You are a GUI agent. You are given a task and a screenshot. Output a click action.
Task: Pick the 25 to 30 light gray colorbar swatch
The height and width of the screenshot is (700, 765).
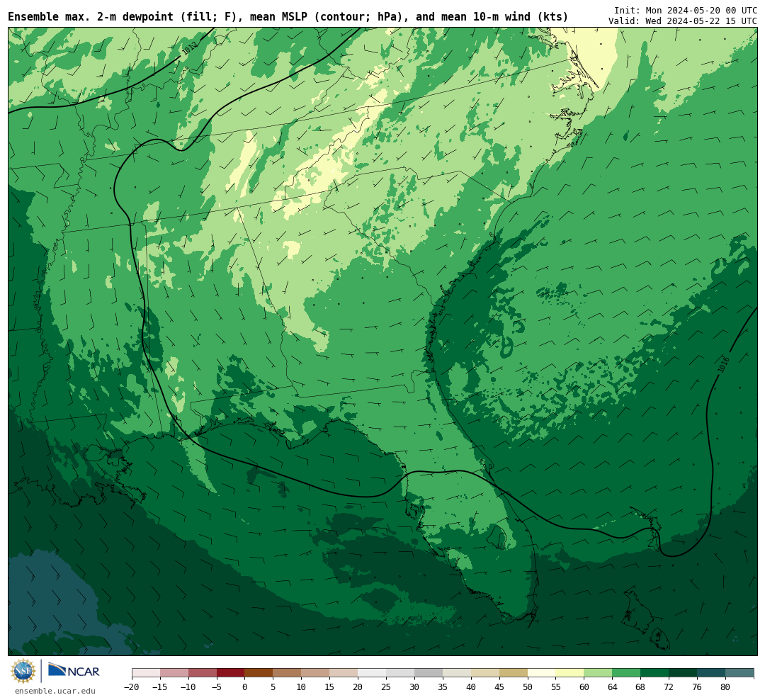pos(400,673)
